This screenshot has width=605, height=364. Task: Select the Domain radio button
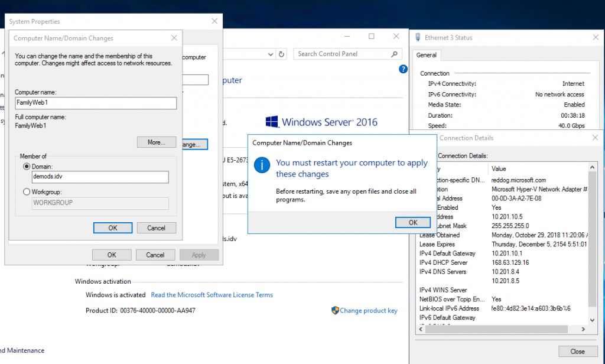[x=27, y=167]
